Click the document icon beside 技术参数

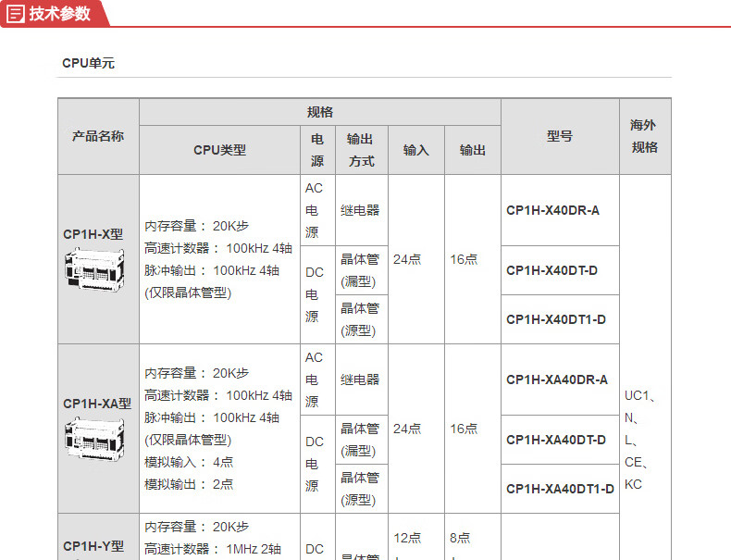(x=16, y=13)
